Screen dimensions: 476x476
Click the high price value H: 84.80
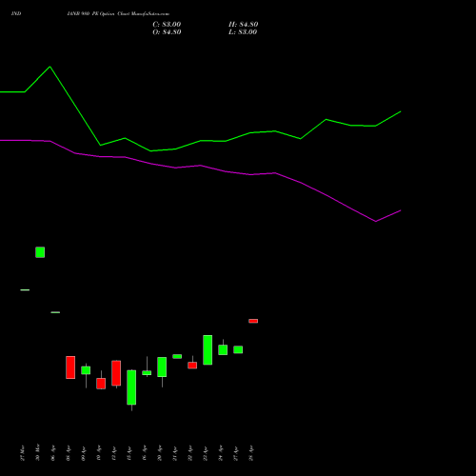244,25
